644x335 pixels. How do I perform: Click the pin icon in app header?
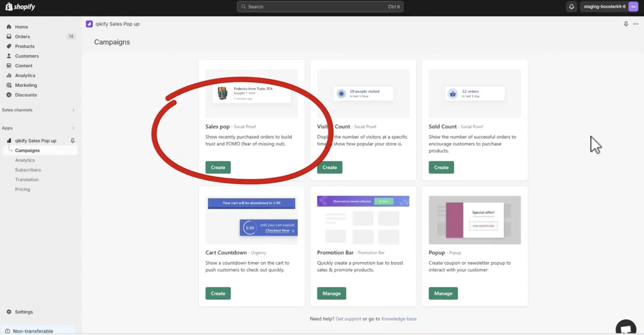click(626, 24)
